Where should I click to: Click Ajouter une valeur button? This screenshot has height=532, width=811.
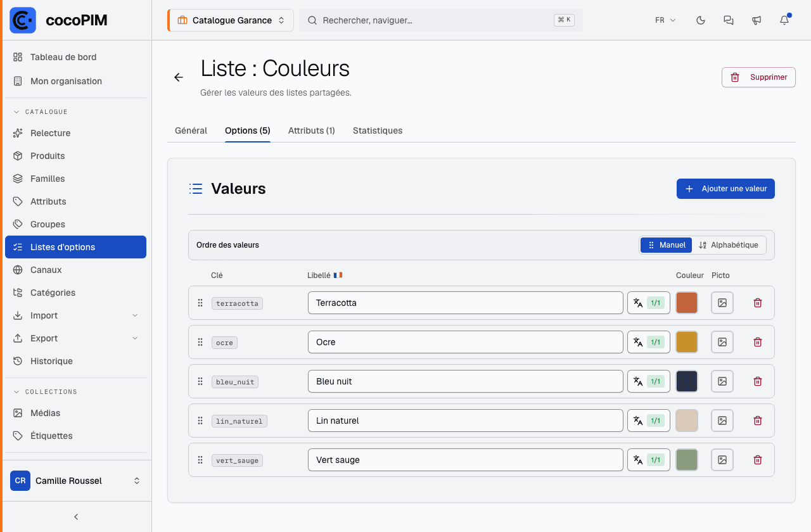tap(725, 189)
